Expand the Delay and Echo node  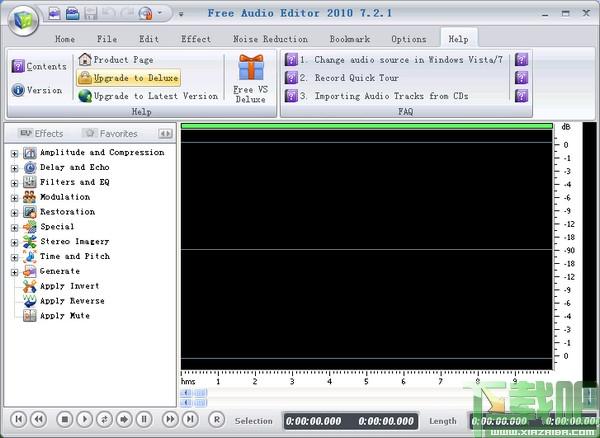(x=14, y=168)
